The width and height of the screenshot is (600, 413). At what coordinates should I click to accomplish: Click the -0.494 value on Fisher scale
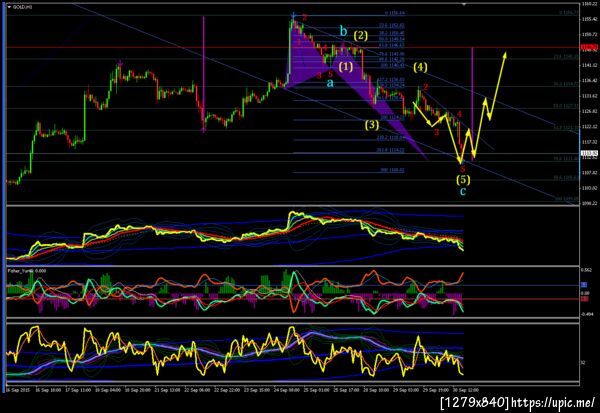pos(588,314)
